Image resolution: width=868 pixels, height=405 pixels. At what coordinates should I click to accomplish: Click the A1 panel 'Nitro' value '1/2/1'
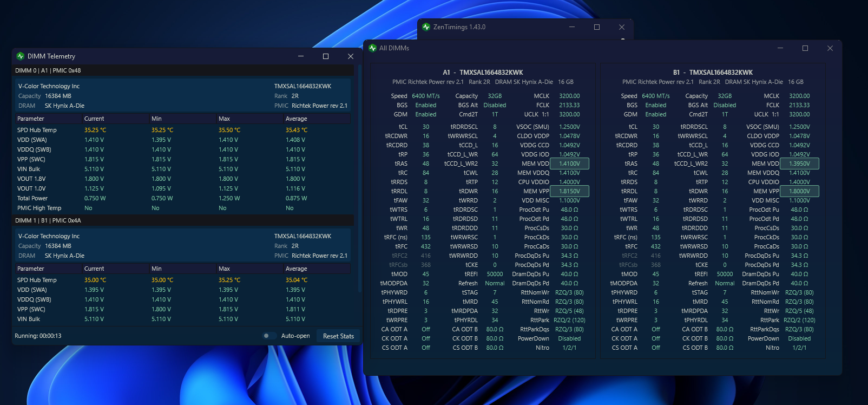(x=569, y=348)
